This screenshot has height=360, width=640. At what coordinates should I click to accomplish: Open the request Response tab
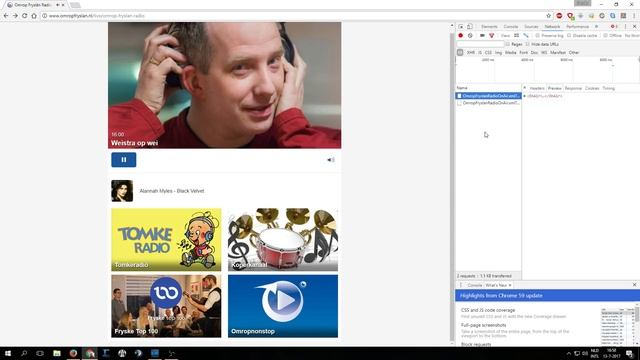pyautogui.click(x=573, y=88)
